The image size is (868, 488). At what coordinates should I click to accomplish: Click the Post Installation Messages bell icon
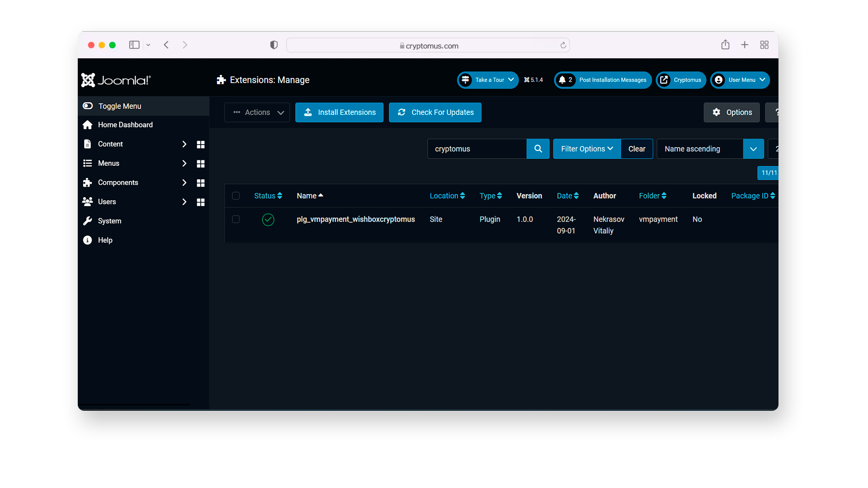pyautogui.click(x=562, y=80)
